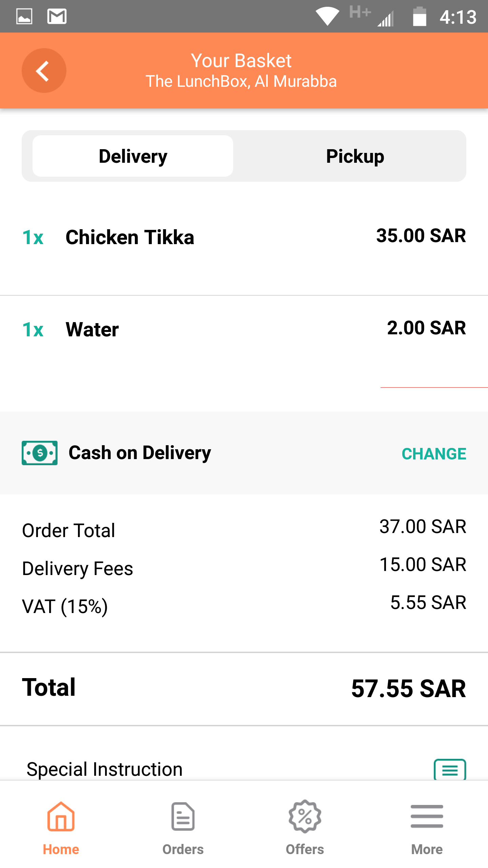The height and width of the screenshot is (868, 488).
Task: Switch order type to Pickup
Action: (355, 156)
